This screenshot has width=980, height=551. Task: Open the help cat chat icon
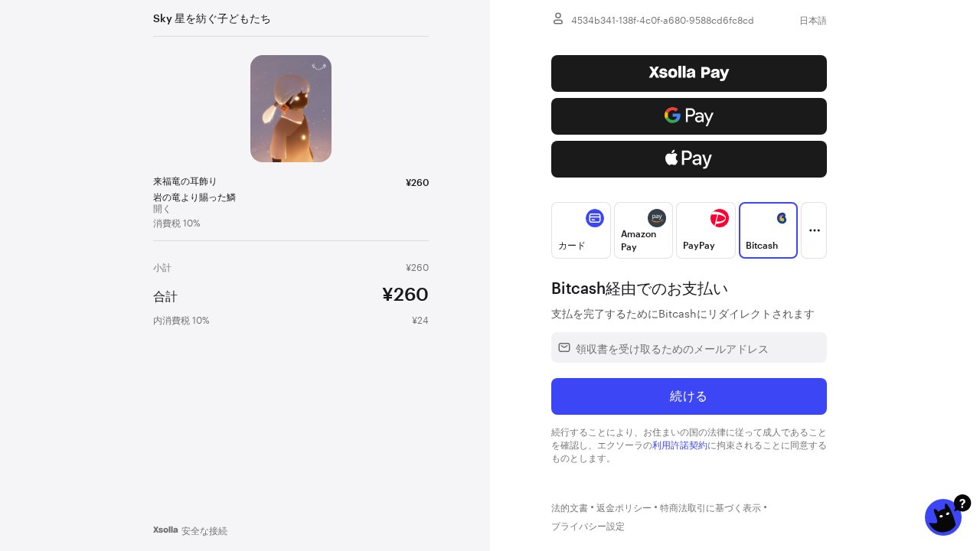tap(943, 517)
